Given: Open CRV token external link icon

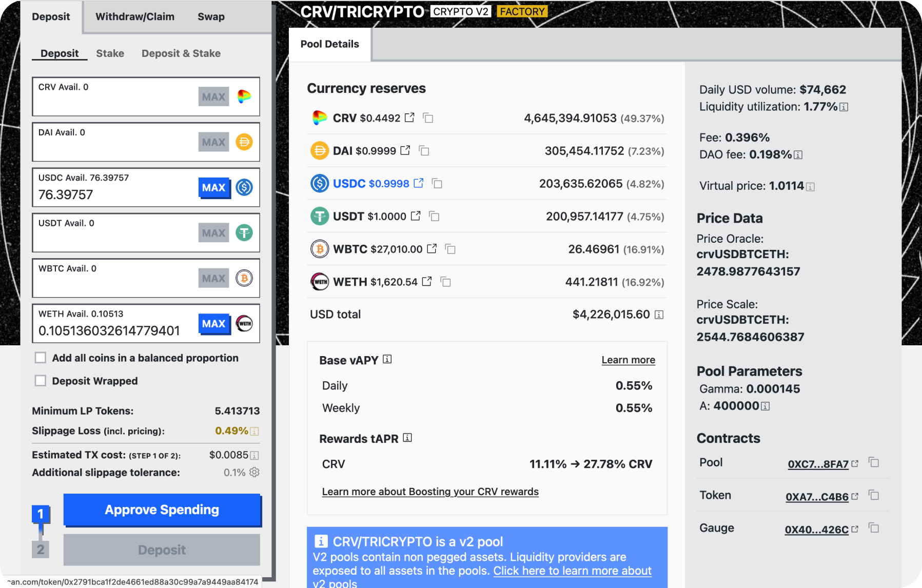Looking at the screenshot, I should tap(409, 117).
